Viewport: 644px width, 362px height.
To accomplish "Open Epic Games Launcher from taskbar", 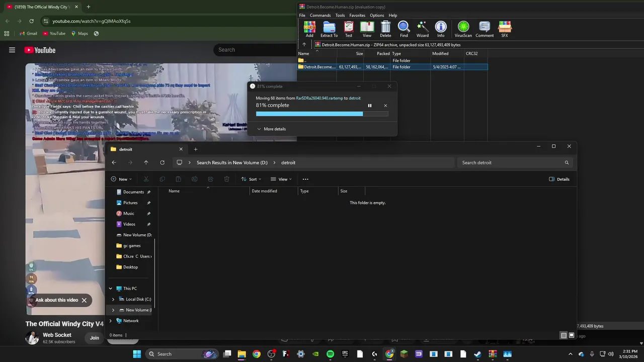I will pos(345,354).
